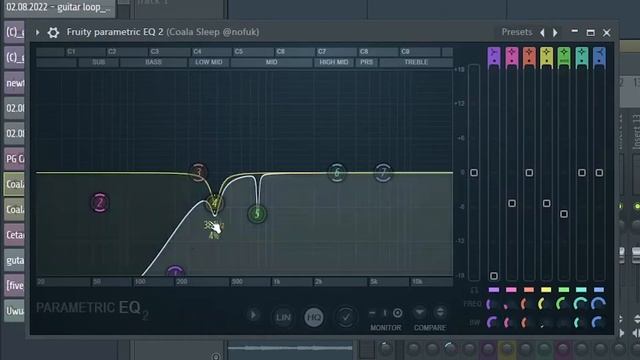The height and width of the screenshot is (360, 640).
Task: Click green band 5 FREQ knob
Action: (563, 304)
